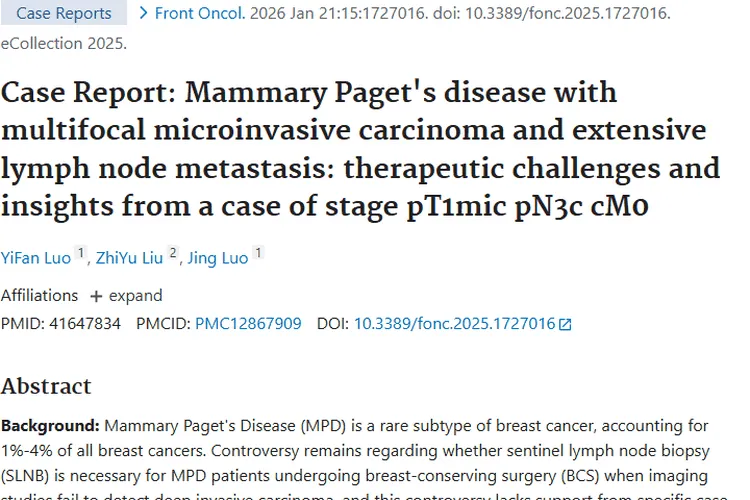Click the Case Reports publication type badge
This screenshot has width=750, height=500.
tap(64, 14)
